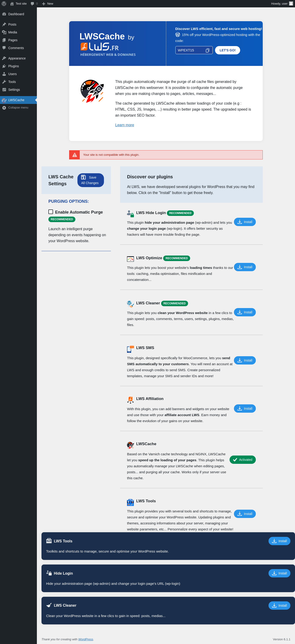Go to Settings in the sidebar
Viewport: 295px width, 644px height.
click(14, 90)
